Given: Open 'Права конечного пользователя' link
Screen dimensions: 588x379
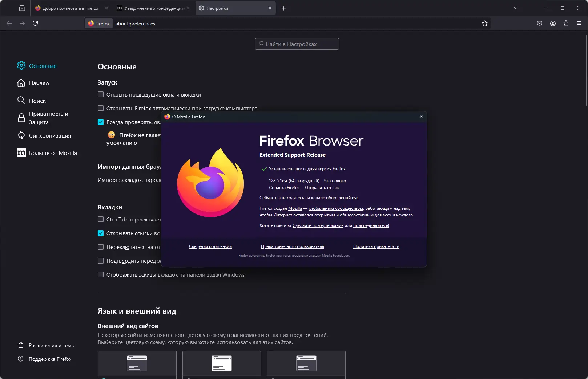Looking at the screenshot, I should click(293, 246).
